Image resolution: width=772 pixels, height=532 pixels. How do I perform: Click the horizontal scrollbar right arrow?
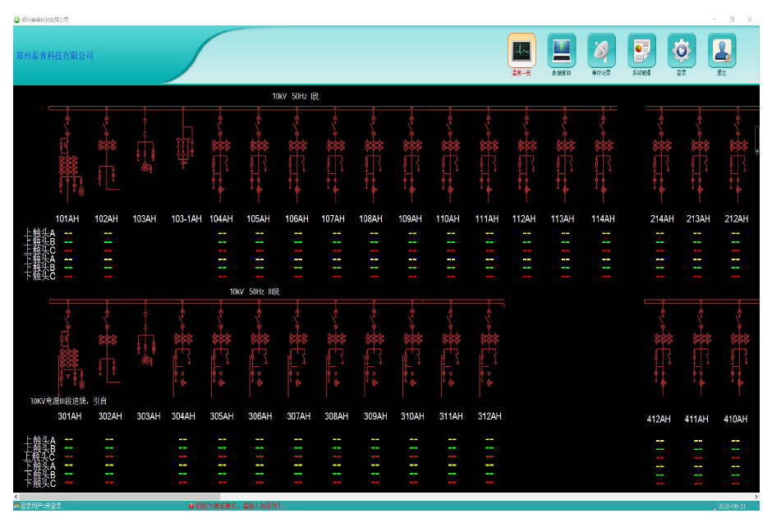(756, 497)
